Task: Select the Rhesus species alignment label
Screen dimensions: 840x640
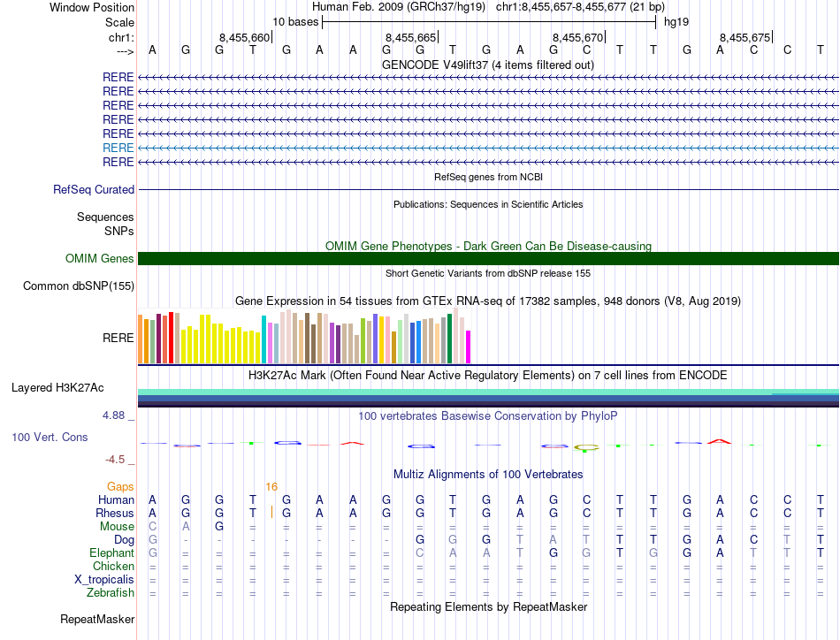Action: point(115,513)
